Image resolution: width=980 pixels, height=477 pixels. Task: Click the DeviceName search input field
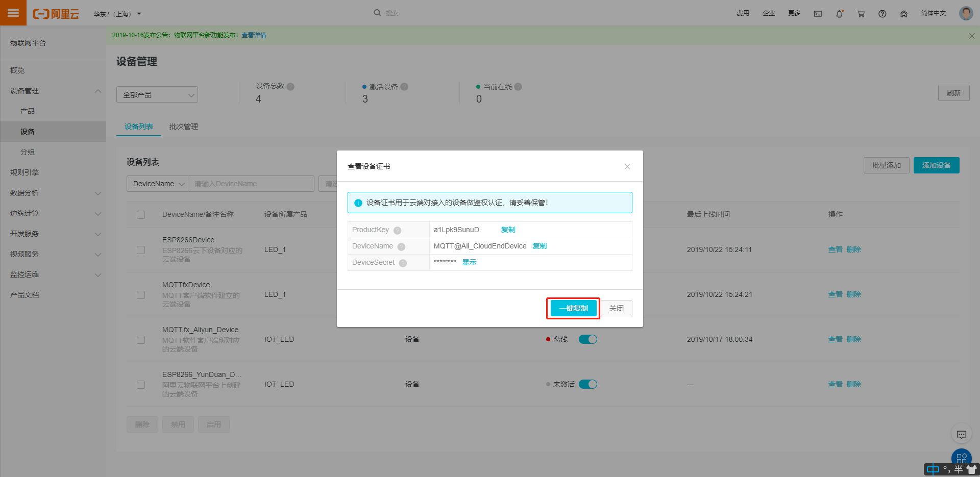point(251,184)
